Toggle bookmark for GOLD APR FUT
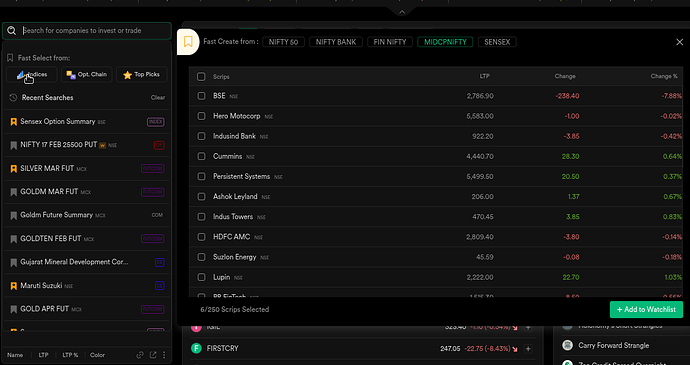This screenshot has height=365, width=690. pos(14,309)
